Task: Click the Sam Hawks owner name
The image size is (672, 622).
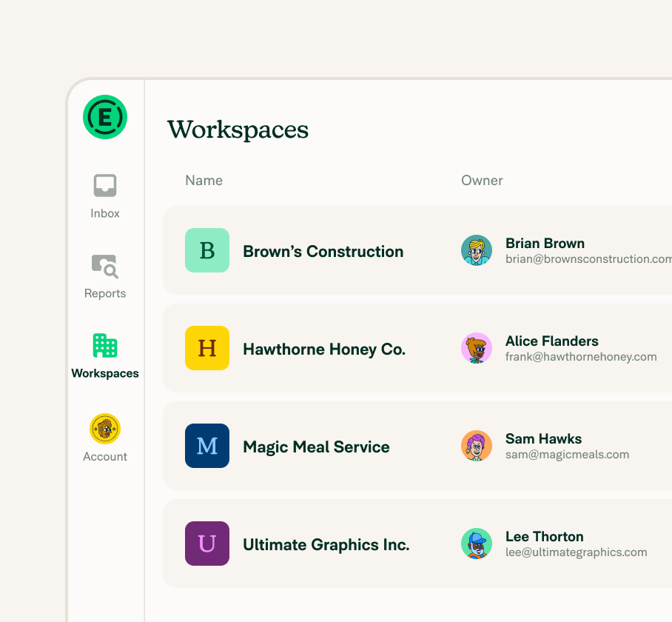Action: (x=543, y=439)
